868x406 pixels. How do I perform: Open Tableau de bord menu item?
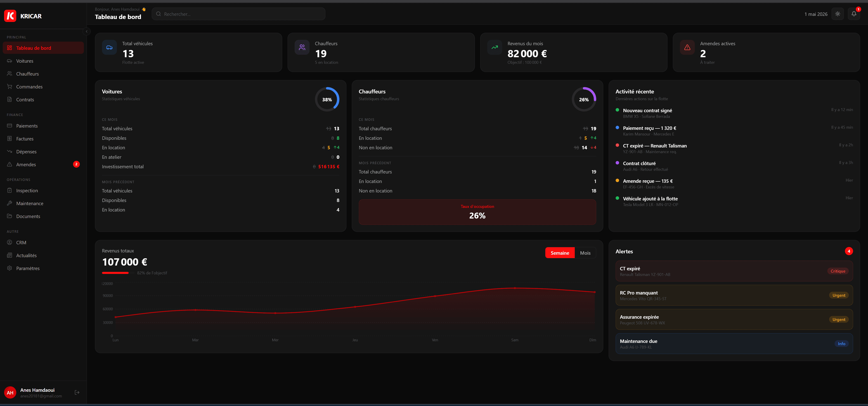(x=43, y=48)
